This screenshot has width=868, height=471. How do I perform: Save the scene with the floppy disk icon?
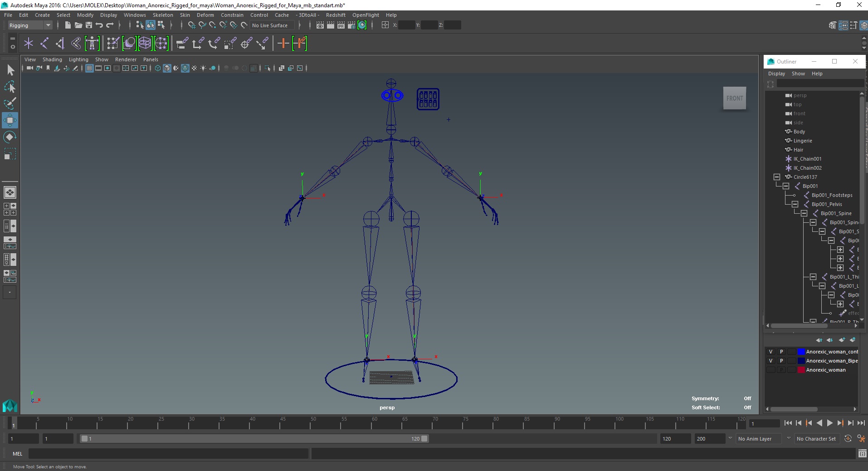coord(89,25)
